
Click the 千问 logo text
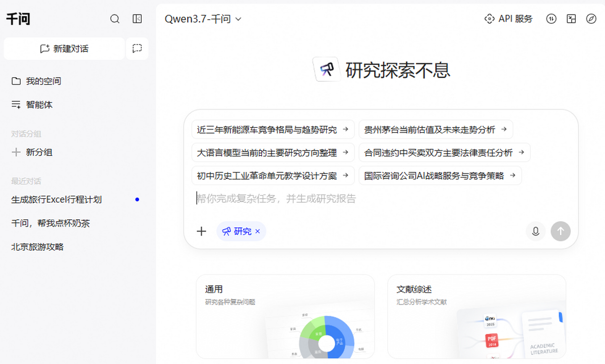(x=18, y=19)
